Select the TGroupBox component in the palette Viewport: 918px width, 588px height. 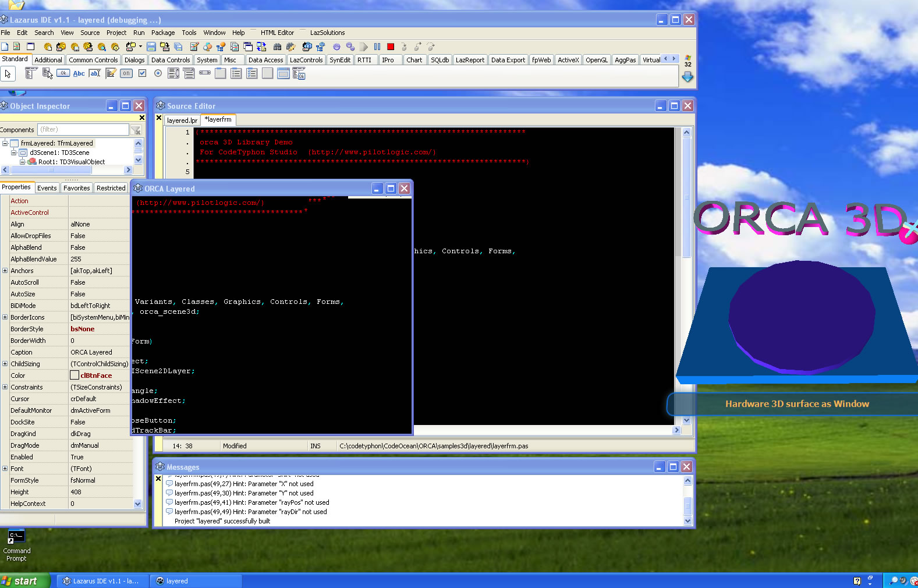pyautogui.click(x=220, y=73)
